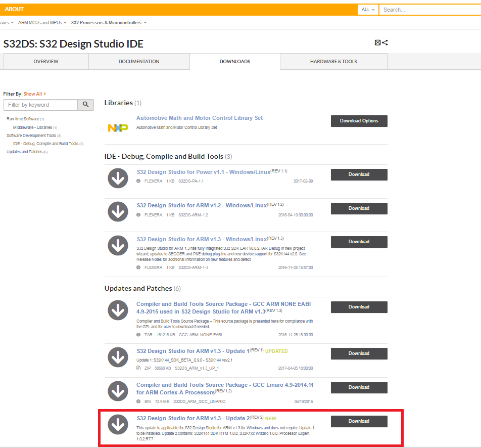Click Download button for ARM v1.2
Screen dimensions: 481x448
(359, 208)
